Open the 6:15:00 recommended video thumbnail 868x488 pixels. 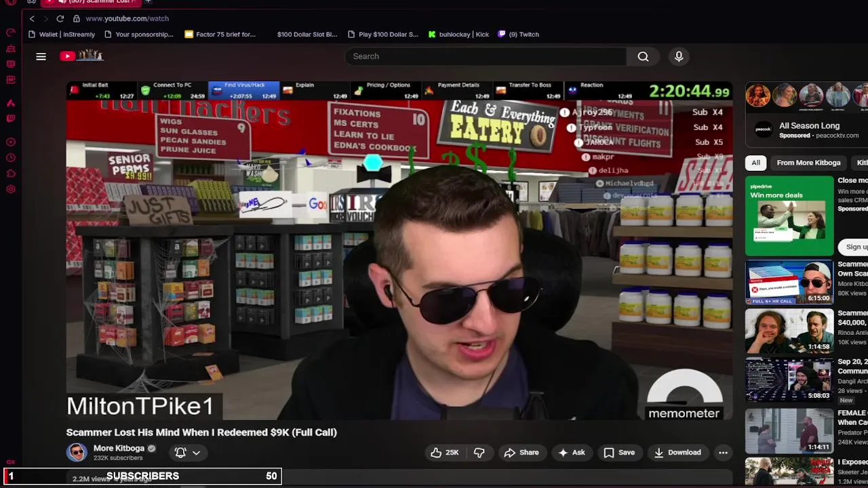coord(789,282)
